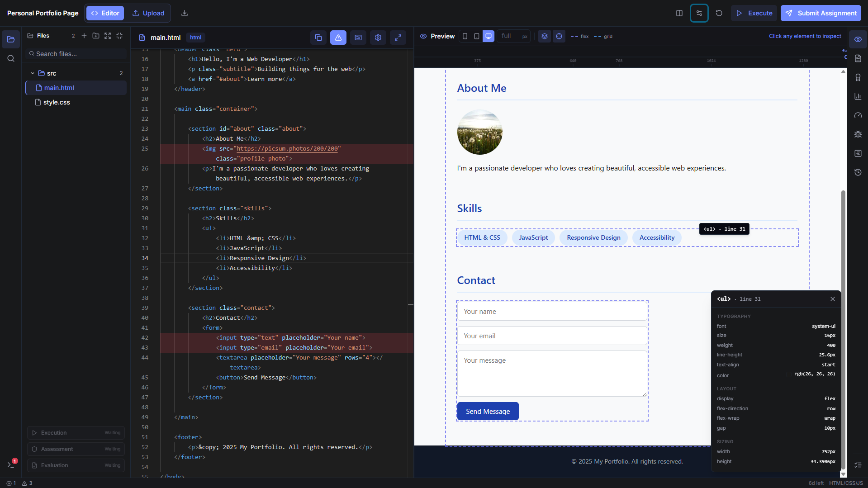The width and height of the screenshot is (868, 488).
Task: Open the keyboard shortcuts icon in editor
Action: tap(358, 38)
